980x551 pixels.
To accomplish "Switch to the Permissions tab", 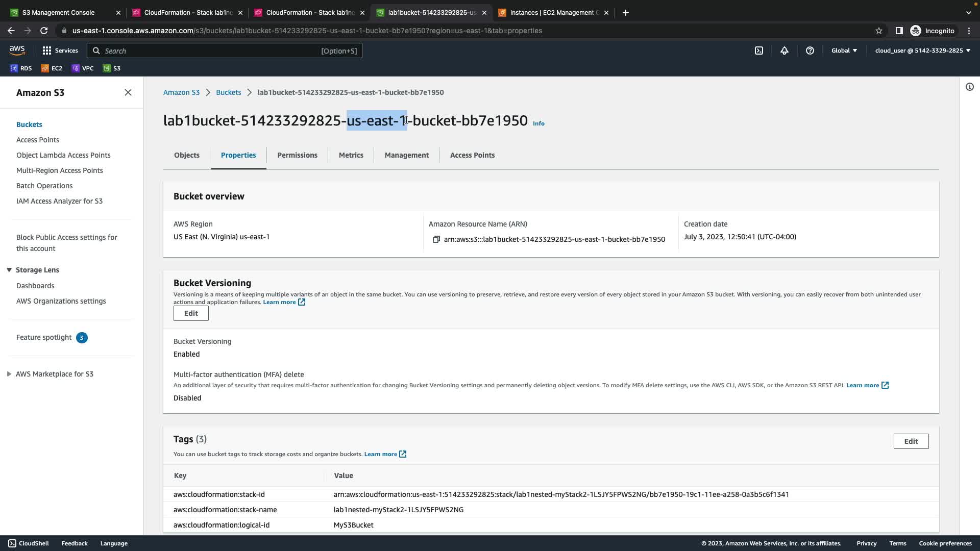I will click(x=297, y=155).
